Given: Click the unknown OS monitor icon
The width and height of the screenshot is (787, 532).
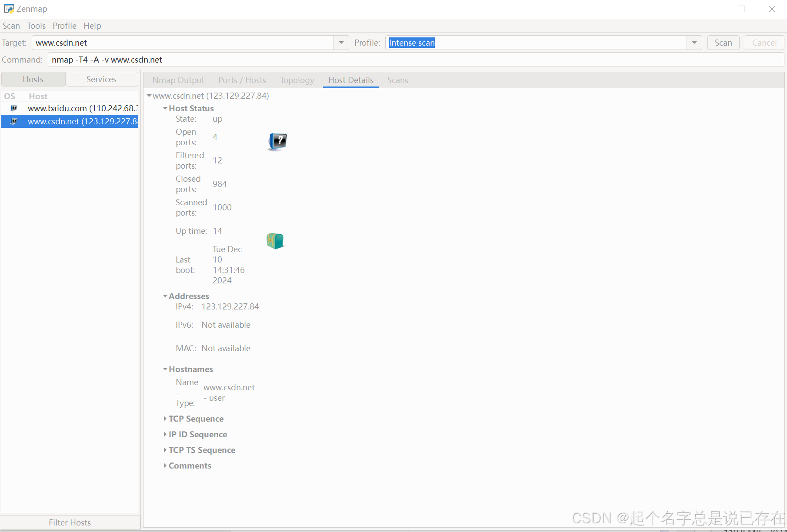Looking at the screenshot, I should click(277, 142).
